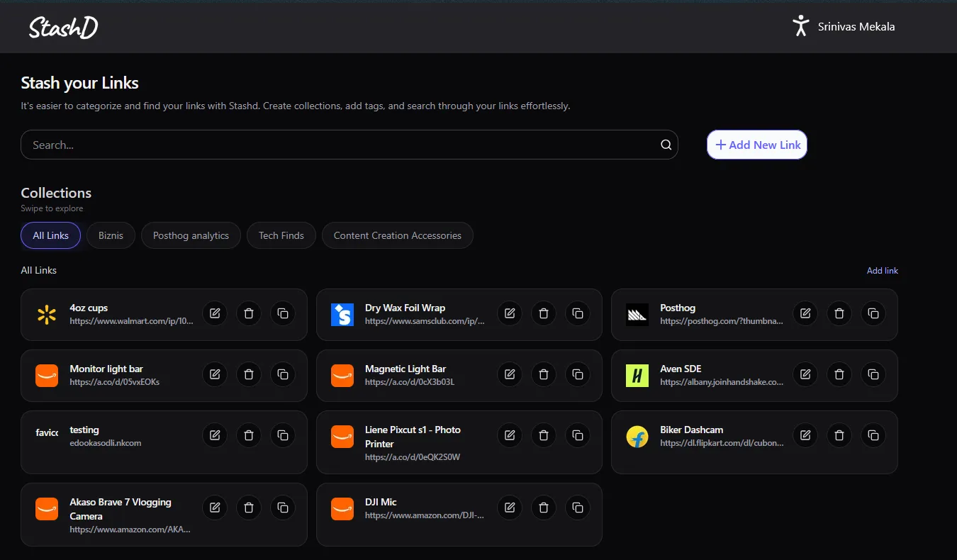The height and width of the screenshot is (560, 957).
Task: Copy the Dry Wax Foil Wrap link
Action: [578, 313]
